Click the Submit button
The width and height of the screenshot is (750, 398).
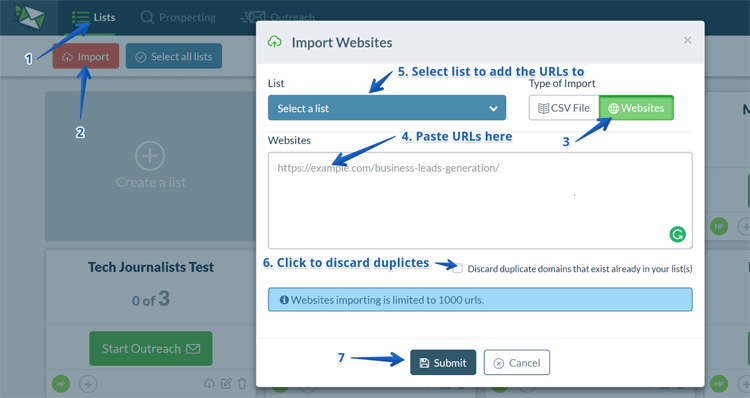point(443,363)
